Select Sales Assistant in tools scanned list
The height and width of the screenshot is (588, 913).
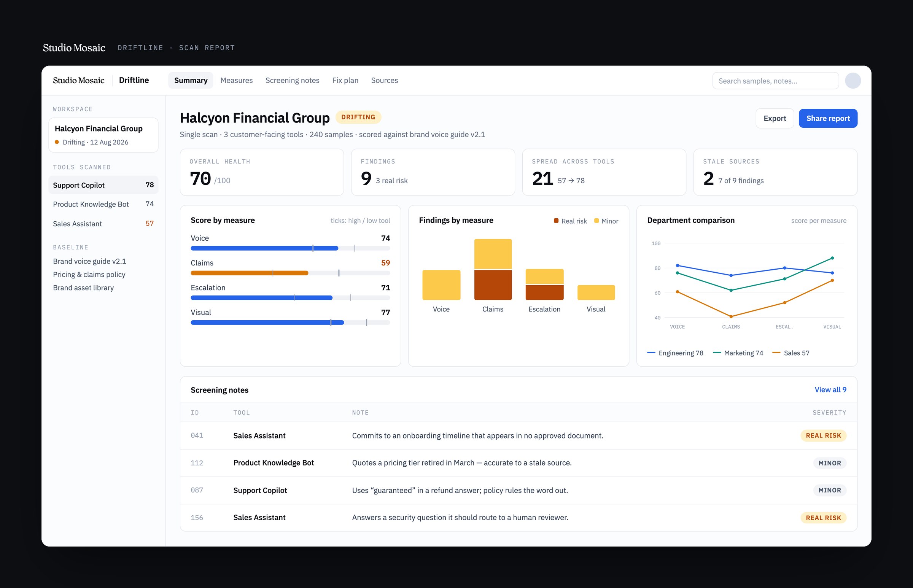pyautogui.click(x=103, y=223)
